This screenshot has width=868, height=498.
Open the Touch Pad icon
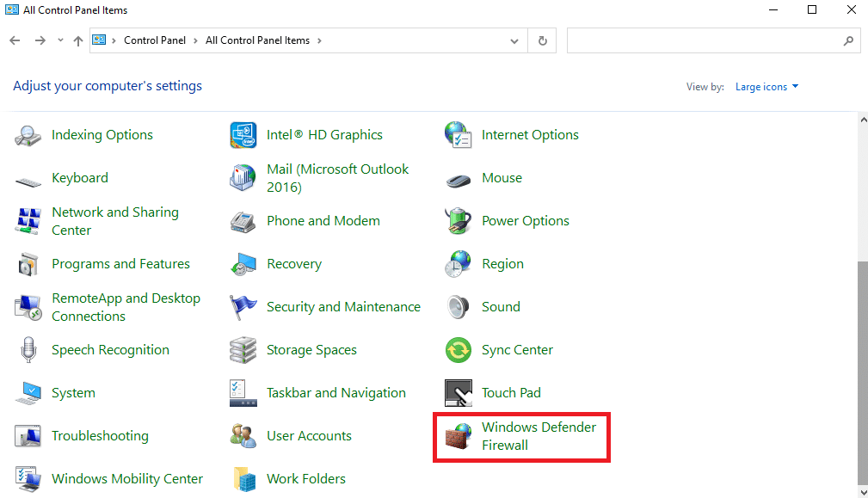click(459, 393)
